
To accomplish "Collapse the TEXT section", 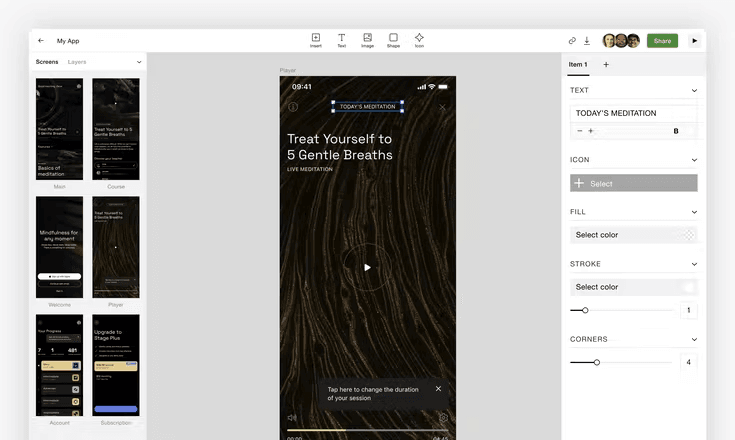I will coord(694,90).
